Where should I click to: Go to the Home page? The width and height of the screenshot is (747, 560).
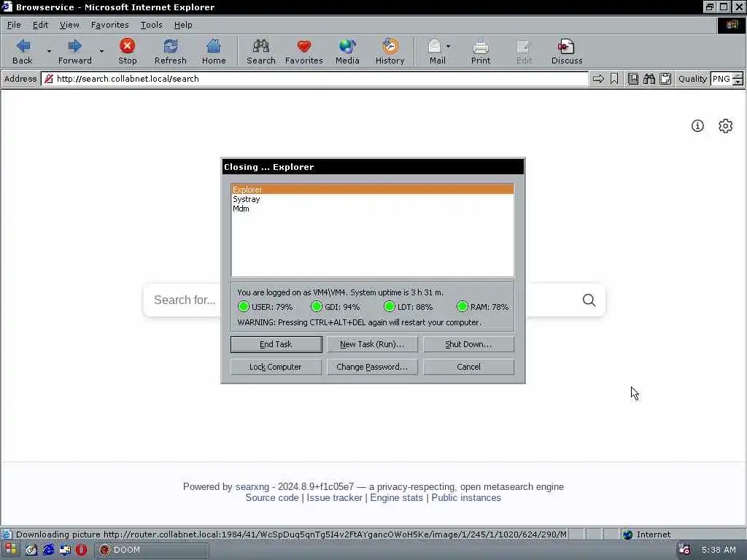[214, 51]
